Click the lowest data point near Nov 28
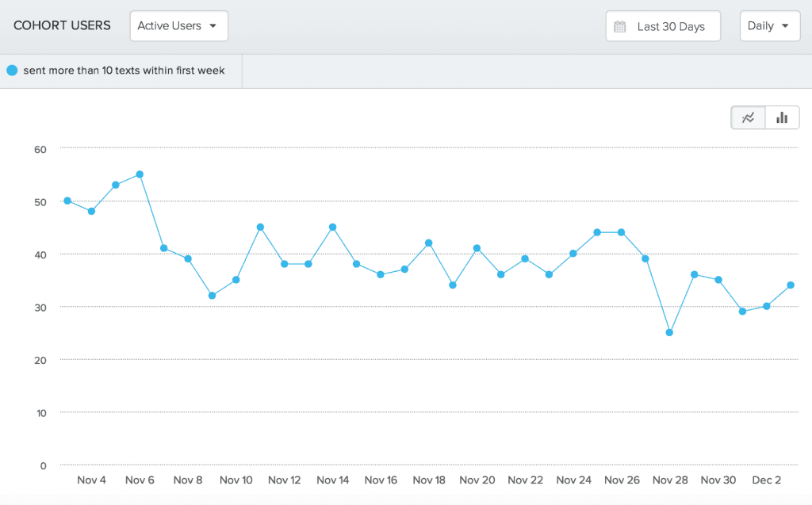The height and width of the screenshot is (505, 812). pos(670,332)
